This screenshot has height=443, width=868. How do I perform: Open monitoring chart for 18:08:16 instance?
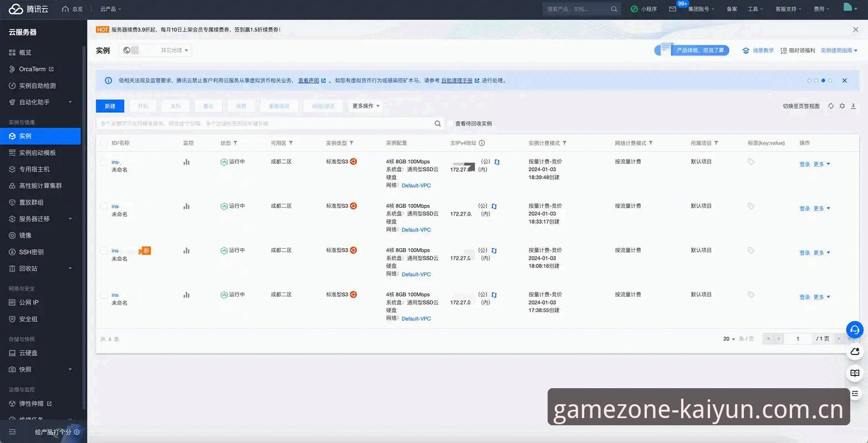tap(187, 250)
